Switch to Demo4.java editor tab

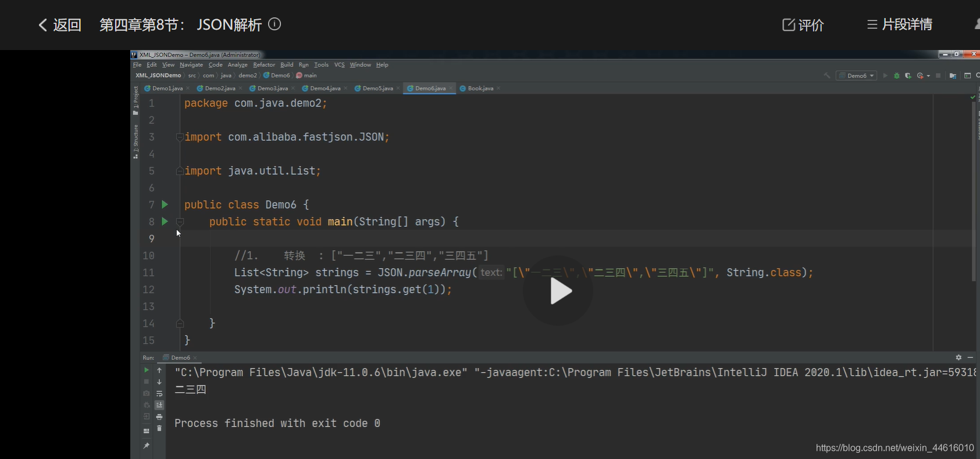325,88
